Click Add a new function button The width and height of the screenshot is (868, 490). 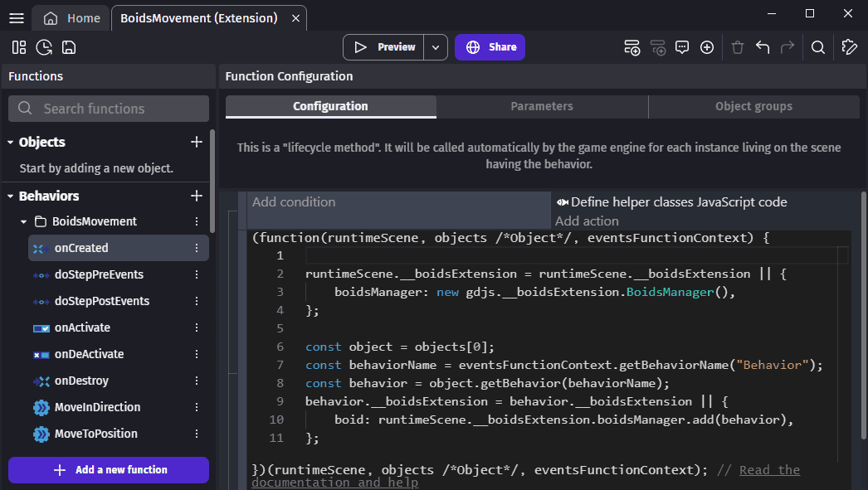[x=109, y=469]
